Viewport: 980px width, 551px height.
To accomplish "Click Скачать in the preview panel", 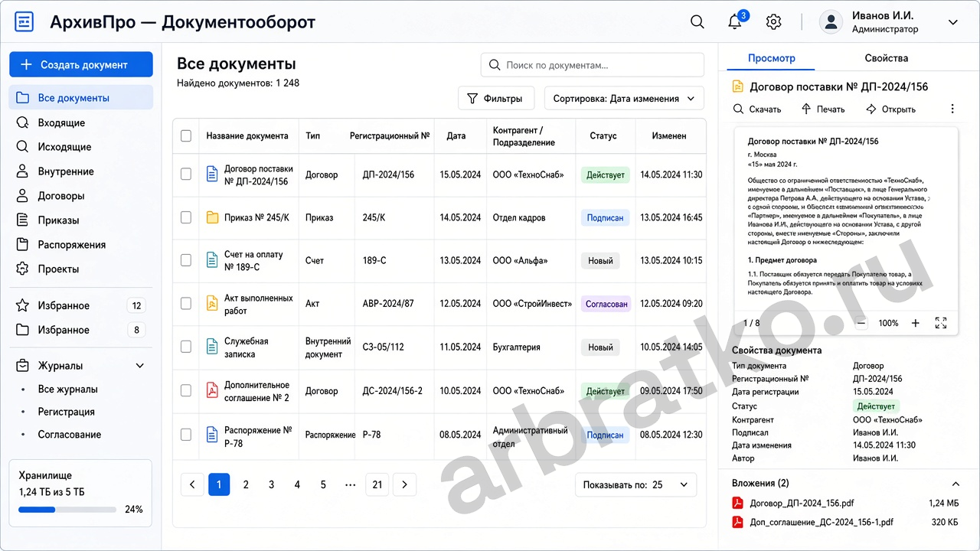I will pos(757,109).
